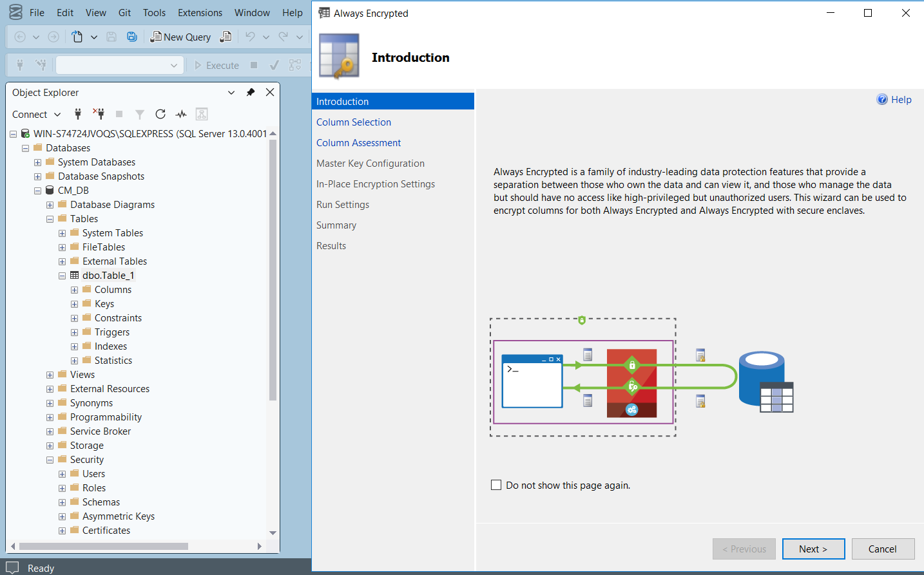Check 'Do not show this page again'
This screenshot has height=575, width=924.
coord(496,485)
